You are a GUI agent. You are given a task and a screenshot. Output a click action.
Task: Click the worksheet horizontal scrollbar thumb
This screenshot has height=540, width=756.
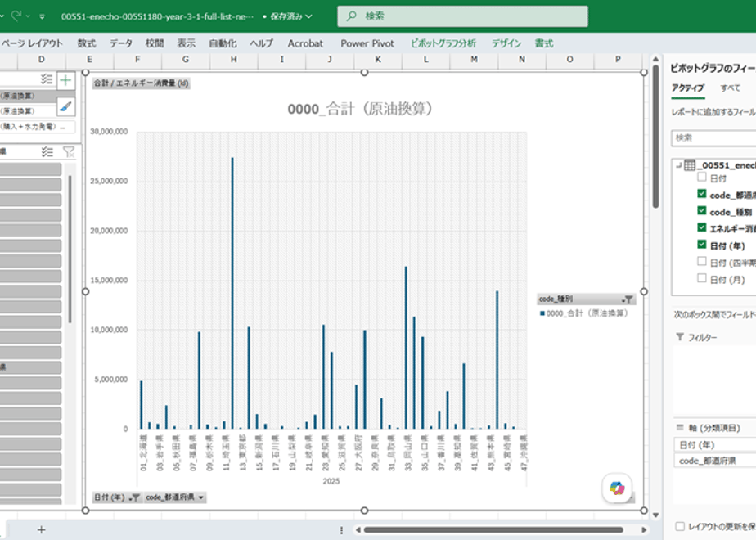coord(493,530)
